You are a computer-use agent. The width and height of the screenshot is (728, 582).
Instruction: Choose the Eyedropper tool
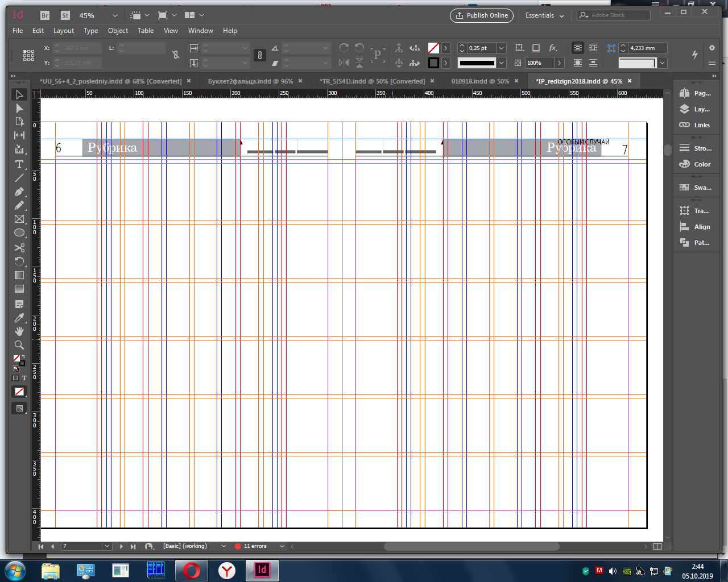pyautogui.click(x=19, y=318)
